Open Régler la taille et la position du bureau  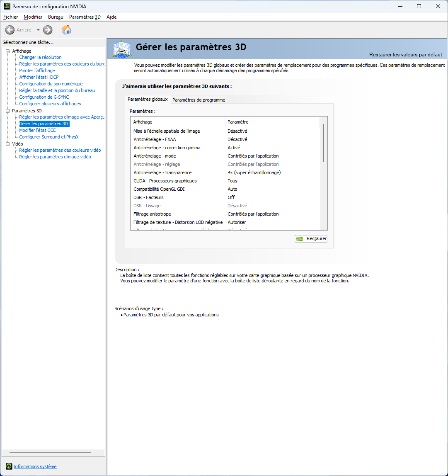tap(57, 90)
